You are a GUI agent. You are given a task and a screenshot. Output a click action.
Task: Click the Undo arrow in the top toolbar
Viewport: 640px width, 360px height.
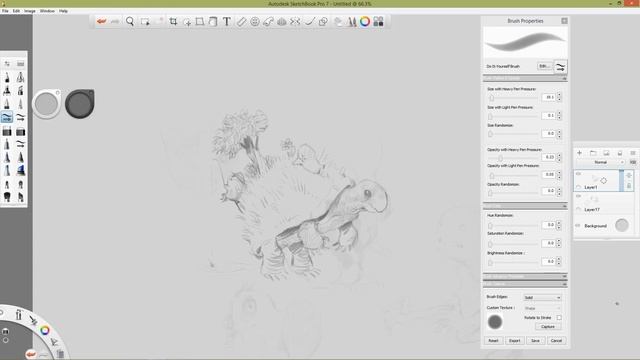pos(102,21)
